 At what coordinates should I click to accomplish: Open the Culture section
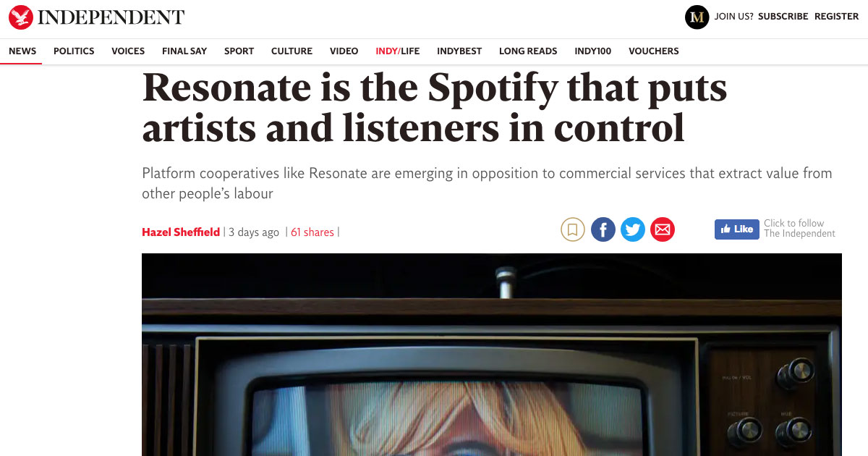pyautogui.click(x=292, y=51)
